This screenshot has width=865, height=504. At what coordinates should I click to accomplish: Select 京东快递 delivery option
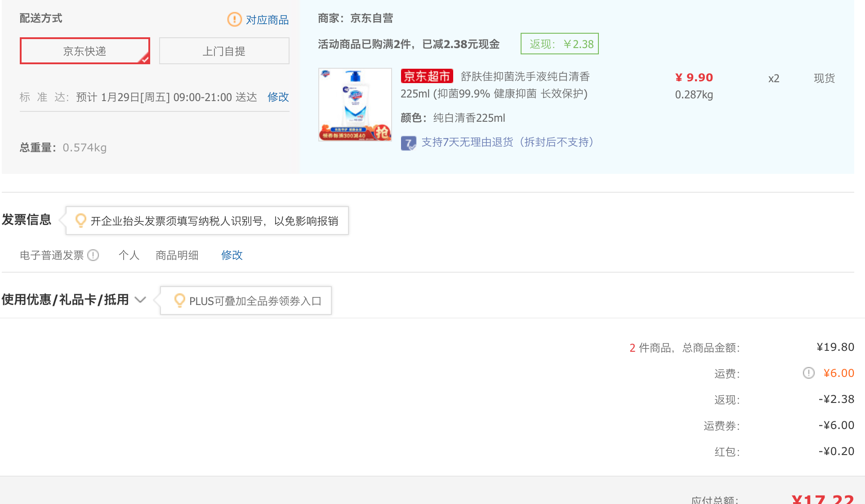coord(85,51)
